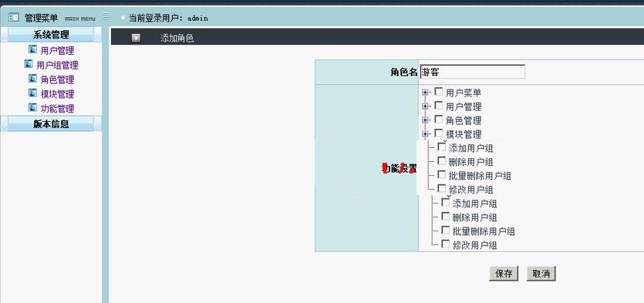Tick the 角色管理 tree checkbox

point(439,120)
